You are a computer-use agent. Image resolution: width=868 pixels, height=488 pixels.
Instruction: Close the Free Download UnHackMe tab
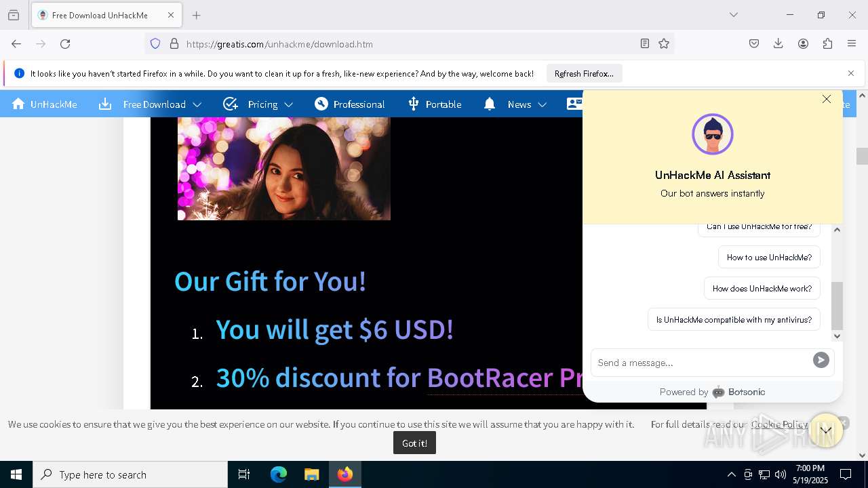coord(171,15)
